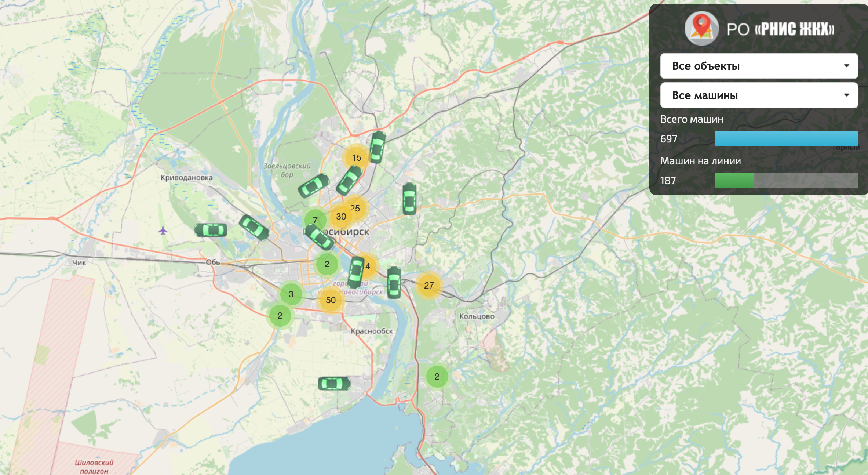Click the on-line count value 187
This screenshot has width=868, height=475.
[x=668, y=181]
